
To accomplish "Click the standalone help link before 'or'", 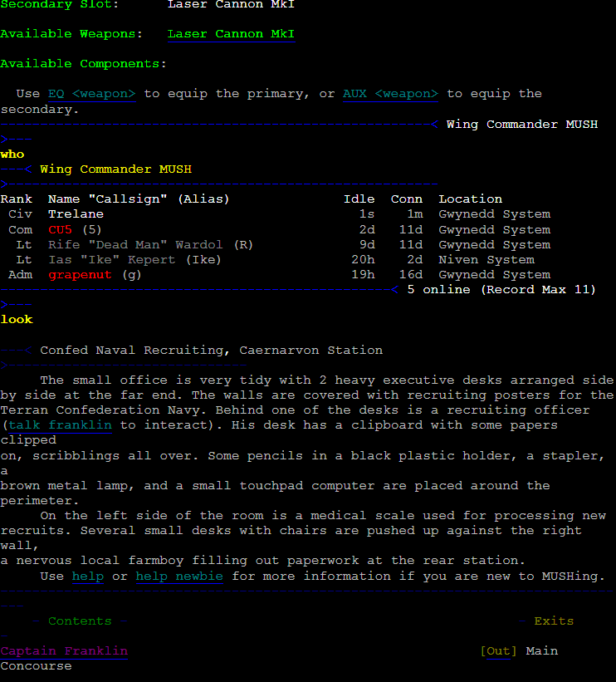I will tap(87, 576).
